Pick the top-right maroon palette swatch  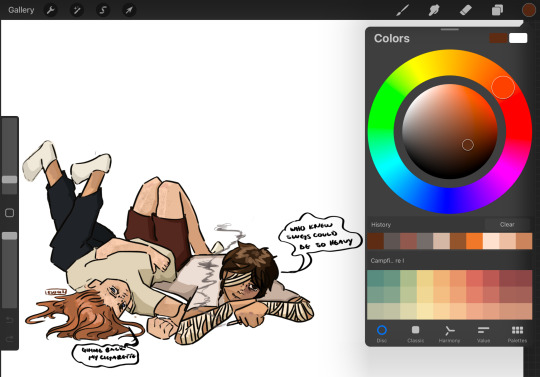coord(523,279)
